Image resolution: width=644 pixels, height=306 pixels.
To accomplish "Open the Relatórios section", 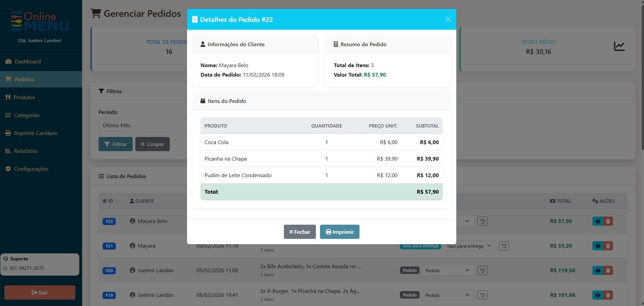I will pos(26,151).
